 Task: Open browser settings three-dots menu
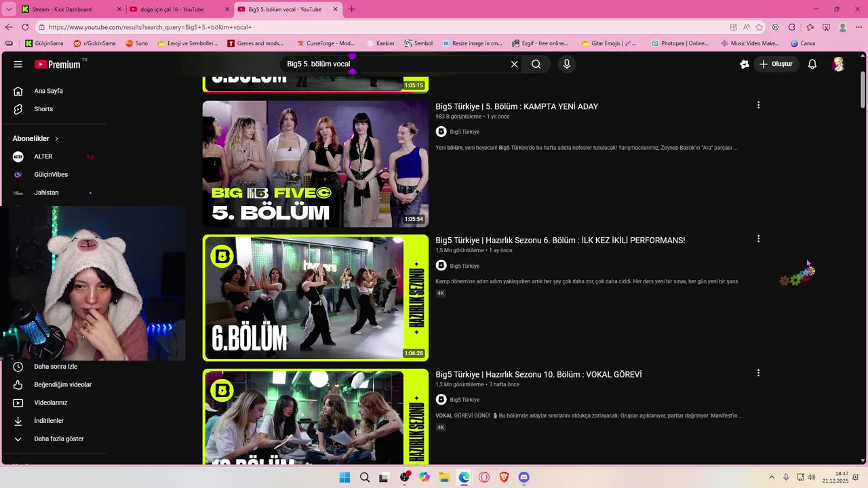click(859, 27)
